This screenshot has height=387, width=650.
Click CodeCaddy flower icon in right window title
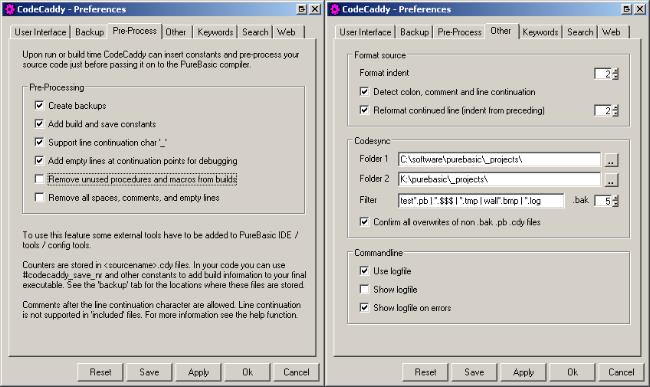(x=335, y=9)
